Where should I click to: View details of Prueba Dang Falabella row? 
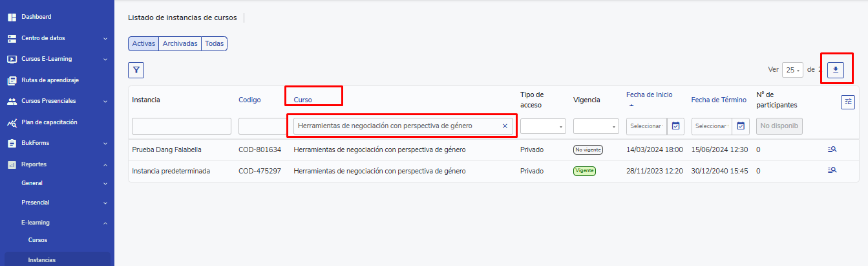click(x=832, y=150)
